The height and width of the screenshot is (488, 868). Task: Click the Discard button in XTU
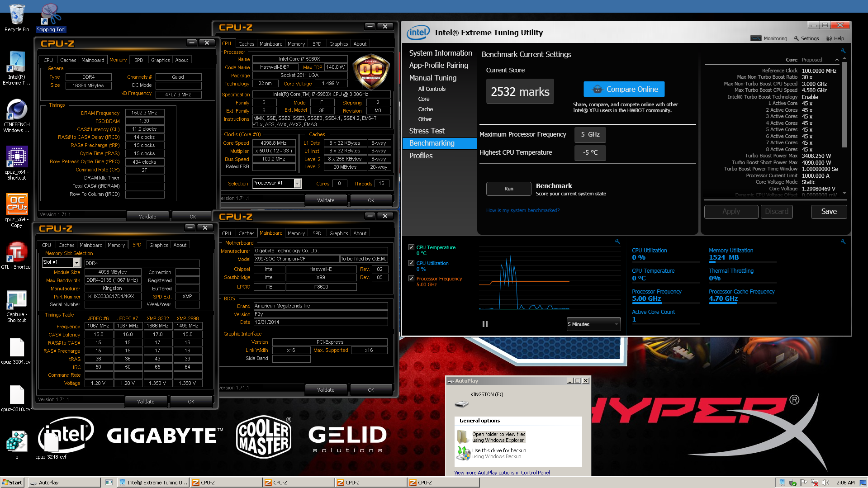click(776, 212)
